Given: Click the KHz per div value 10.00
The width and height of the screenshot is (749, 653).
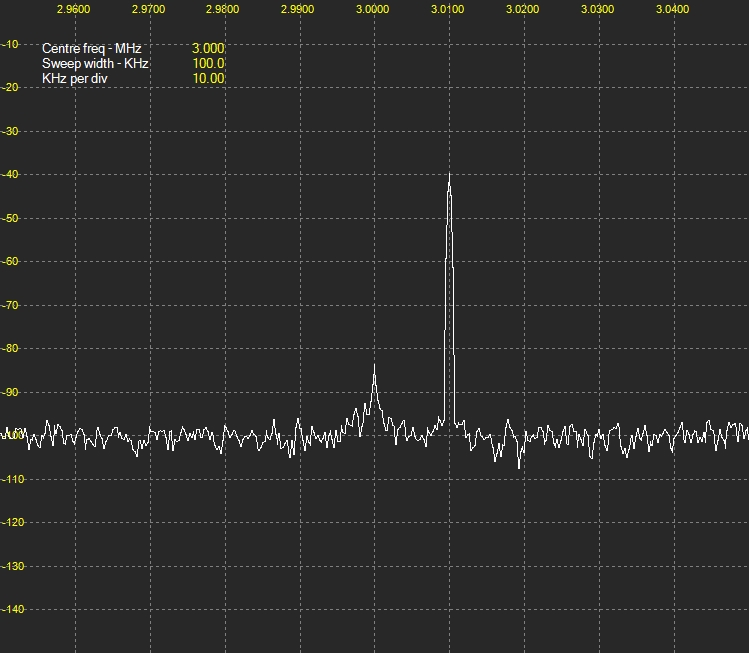Looking at the screenshot, I should point(208,78).
